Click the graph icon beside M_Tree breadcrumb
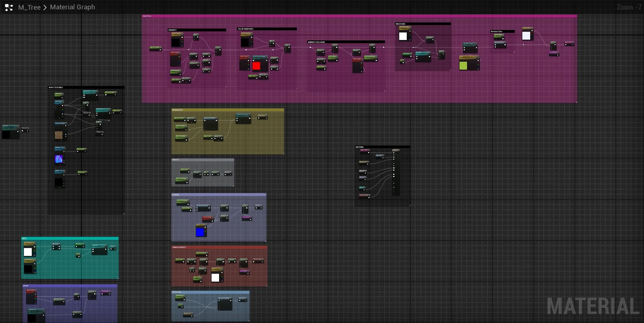 point(9,7)
